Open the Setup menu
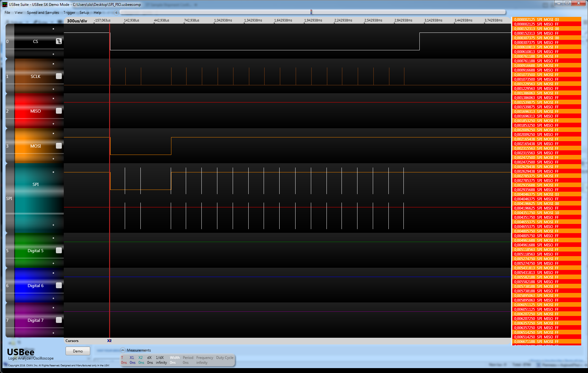Screen dimensions: 588x373 pos(84,13)
